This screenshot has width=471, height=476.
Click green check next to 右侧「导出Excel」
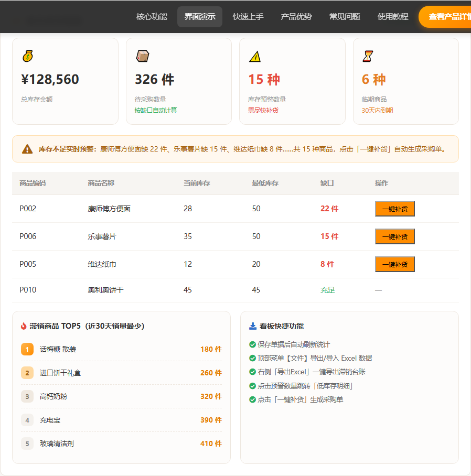coord(252,372)
